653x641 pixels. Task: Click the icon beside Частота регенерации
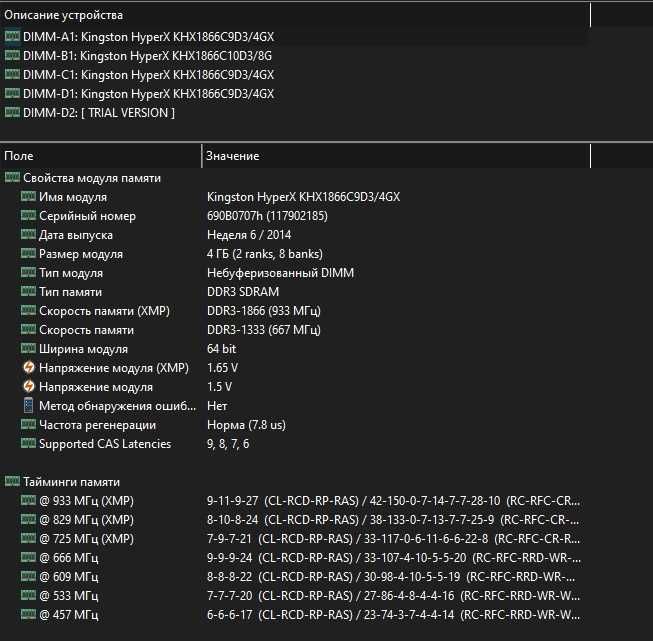[28, 424]
